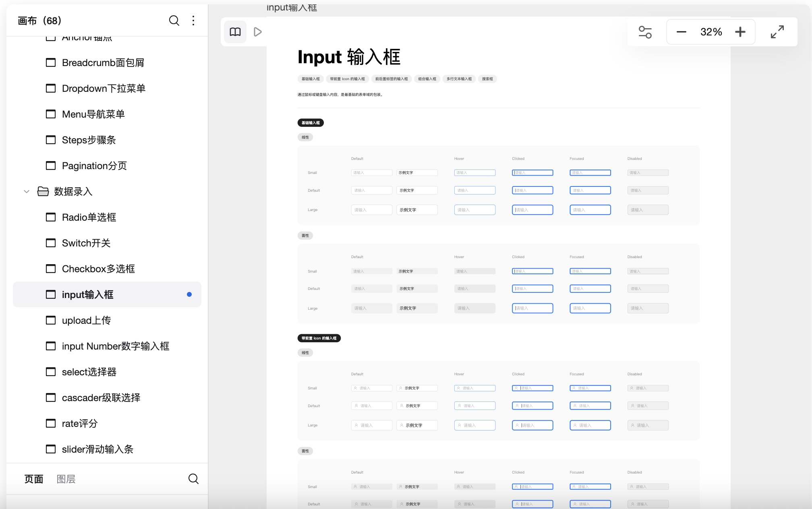812x509 pixels.
Task: Zoom in with the plus button
Action: click(x=740, y=32)
